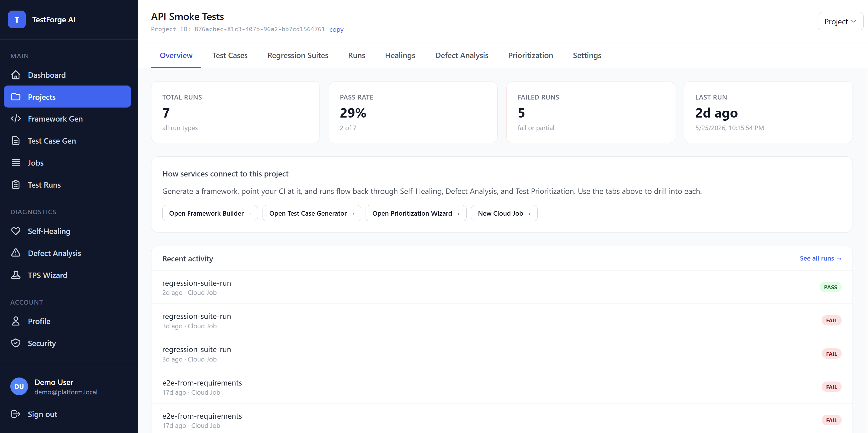Click the Failed Runs card
Image resolution: width=868 pixels, height=433 pixels.
coord(591,112)
